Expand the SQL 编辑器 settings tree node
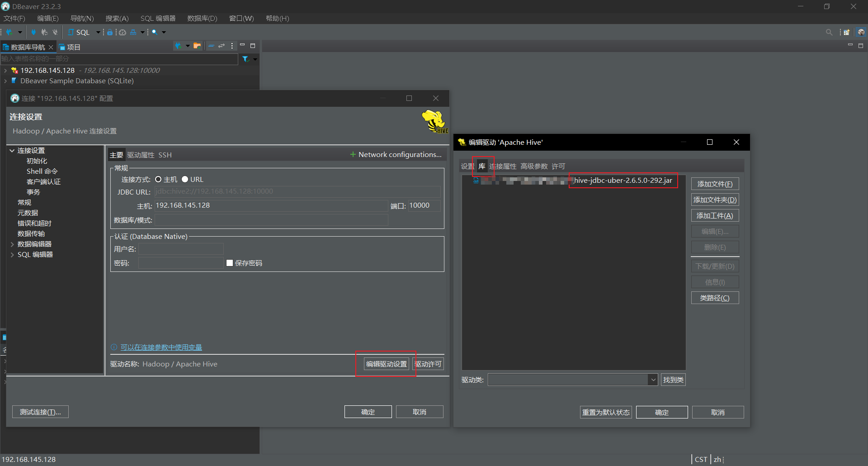Viewport: 868px width, 466px height. tap(12, 255)
